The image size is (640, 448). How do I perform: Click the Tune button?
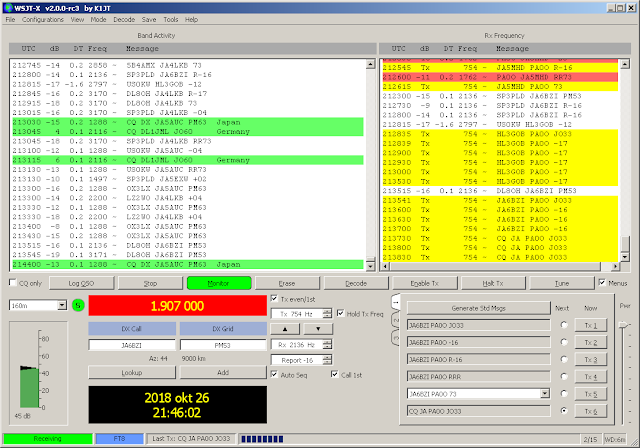[562, 283]
